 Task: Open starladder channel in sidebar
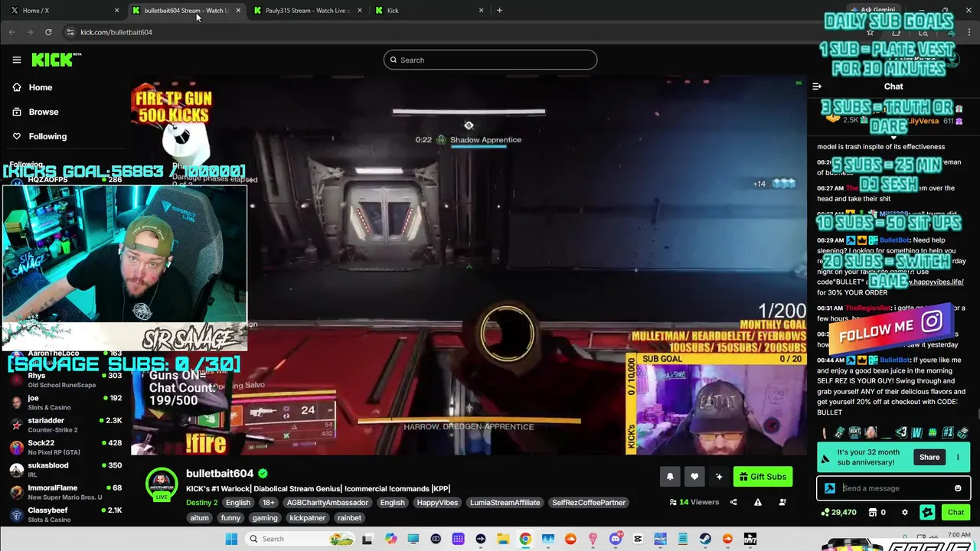click(x=65, y=425)
